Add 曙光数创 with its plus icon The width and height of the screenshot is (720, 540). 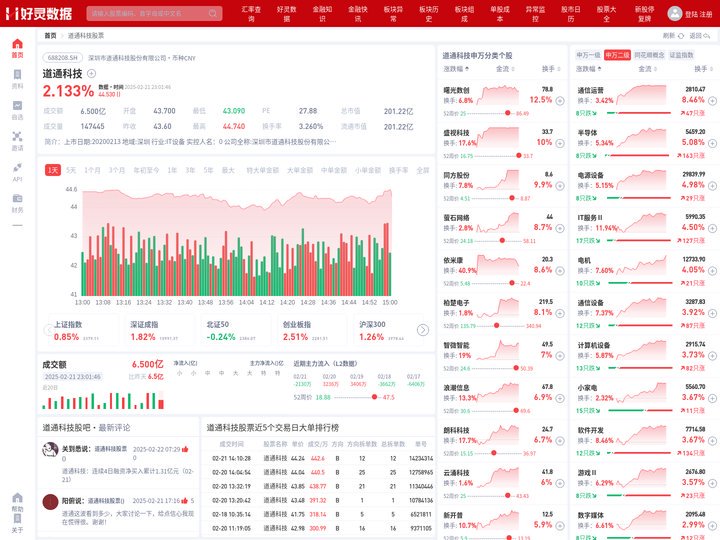click(x=560, y=101)
